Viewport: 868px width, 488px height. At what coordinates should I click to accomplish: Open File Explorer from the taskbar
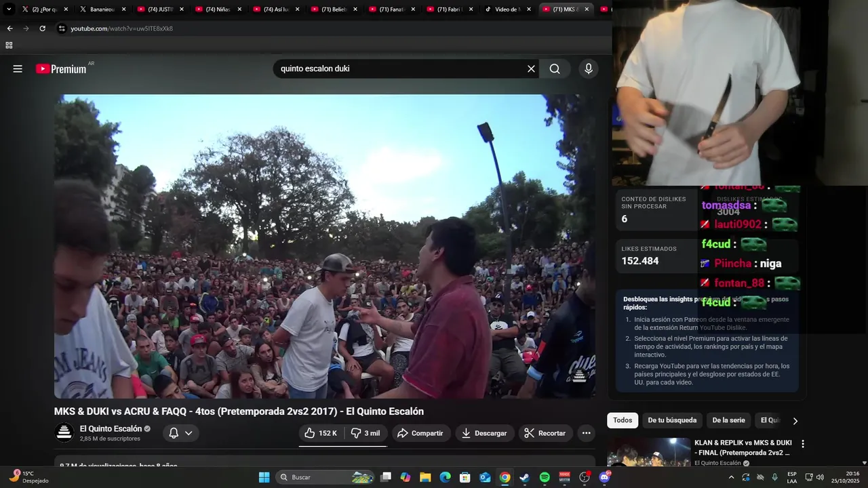click(425, 477)
